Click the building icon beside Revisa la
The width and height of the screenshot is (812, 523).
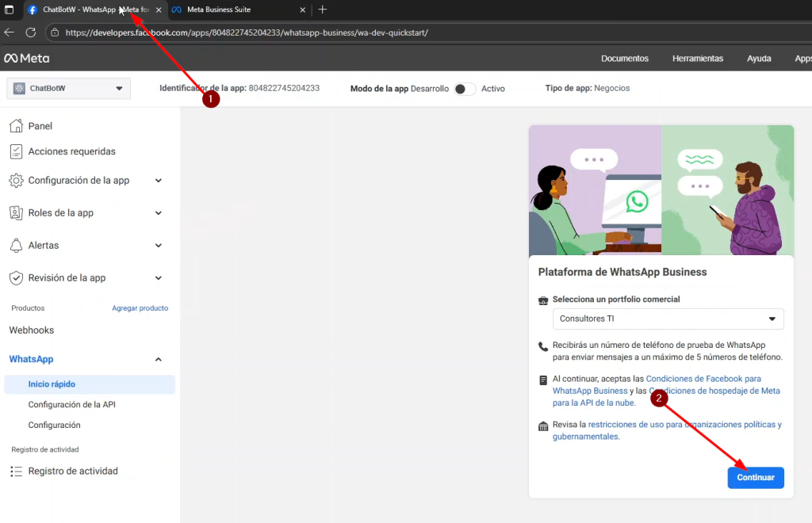click(542, 426)
